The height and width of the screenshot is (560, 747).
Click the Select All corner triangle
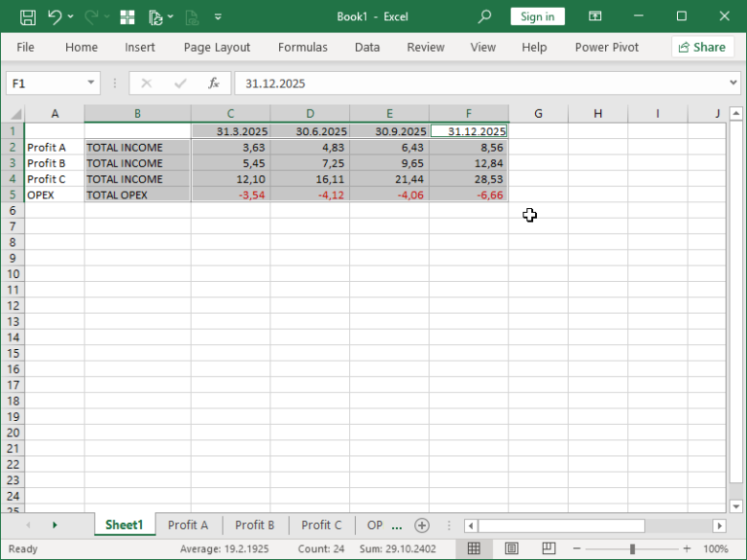click(16, 114)
